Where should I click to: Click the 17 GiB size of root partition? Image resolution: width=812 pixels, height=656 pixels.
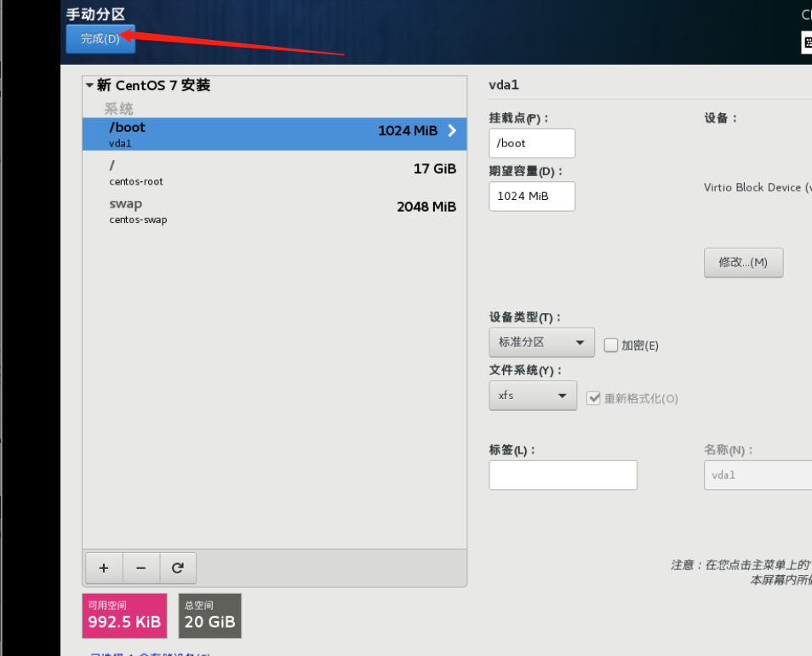point(434,168)
